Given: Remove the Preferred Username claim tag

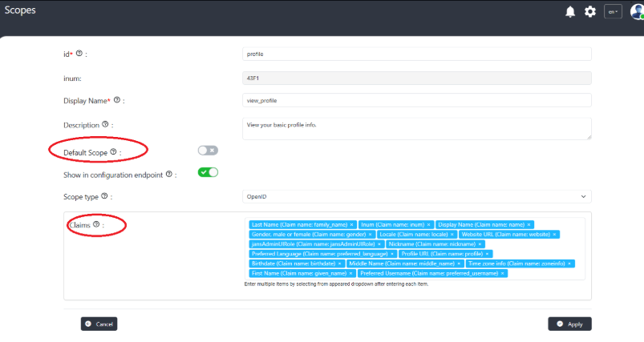Looking at the screenshot, I should click(503, 273).
